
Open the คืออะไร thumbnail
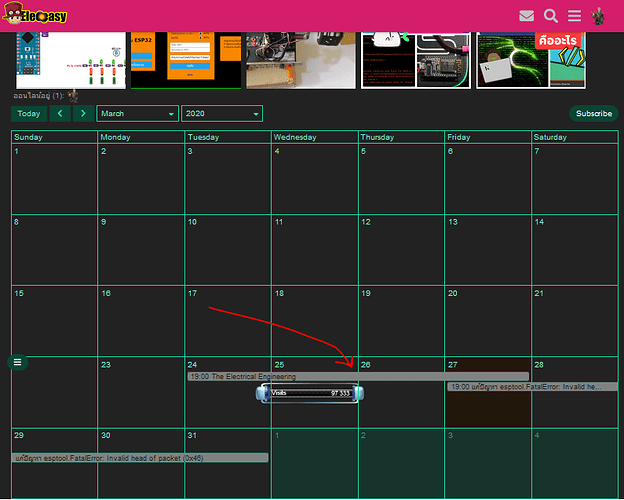point(531,60)
